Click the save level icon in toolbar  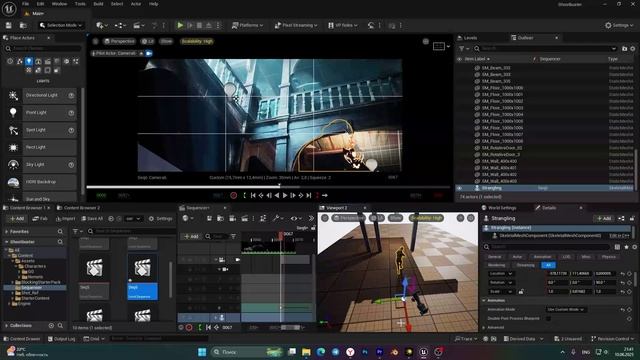pos(9,25)
